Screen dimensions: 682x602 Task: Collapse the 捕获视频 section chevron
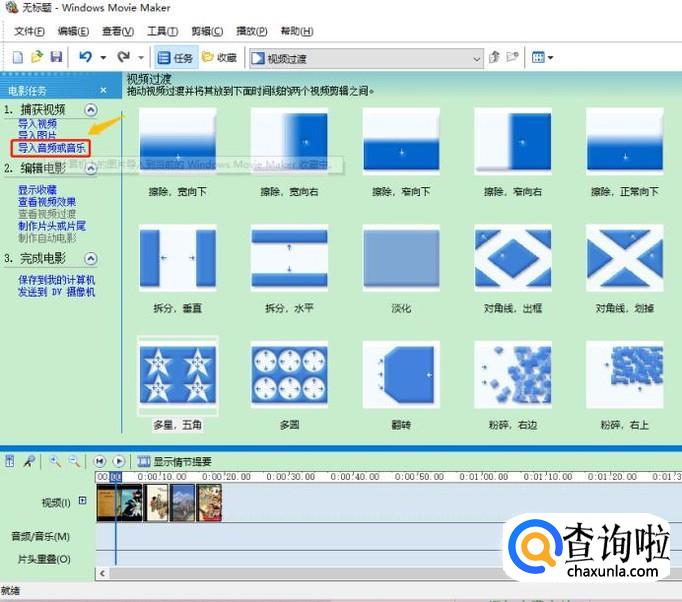[91, 109]
